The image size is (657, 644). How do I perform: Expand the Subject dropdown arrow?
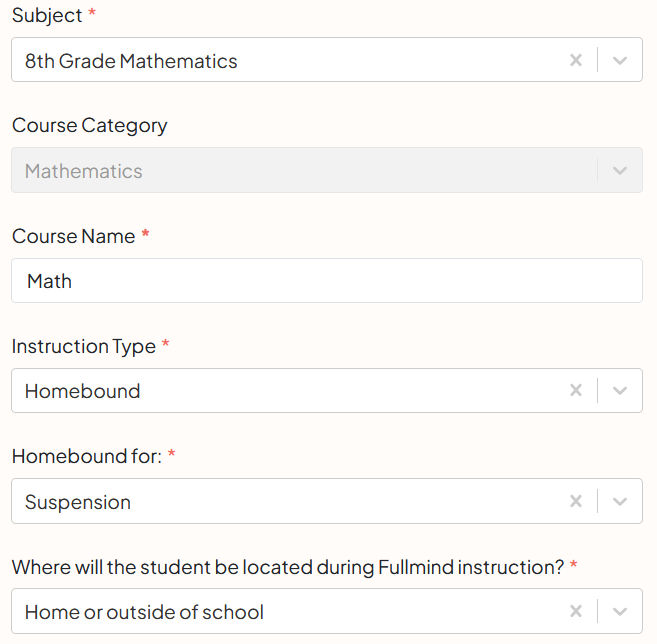[x=620, y=60]
